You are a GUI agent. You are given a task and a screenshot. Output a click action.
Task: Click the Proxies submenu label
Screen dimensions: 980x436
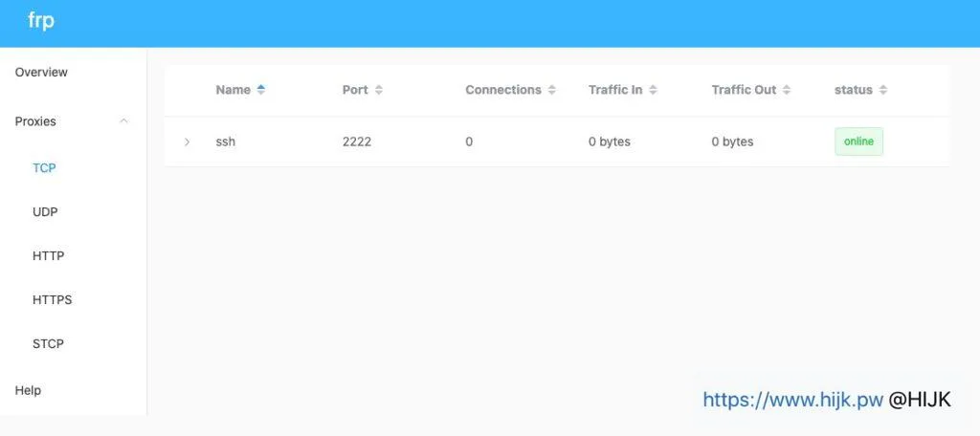[35, 121]
